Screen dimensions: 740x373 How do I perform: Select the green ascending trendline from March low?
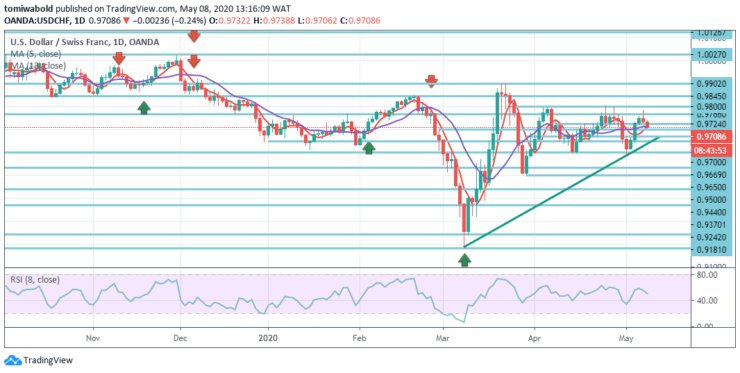click(561, 191)
